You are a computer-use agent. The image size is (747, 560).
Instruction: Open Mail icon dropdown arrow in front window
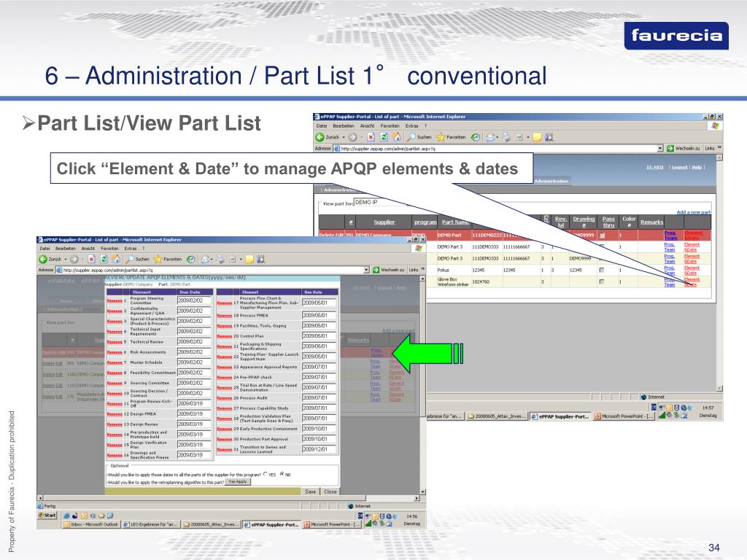pyautogui.click(x=212, y=260)
